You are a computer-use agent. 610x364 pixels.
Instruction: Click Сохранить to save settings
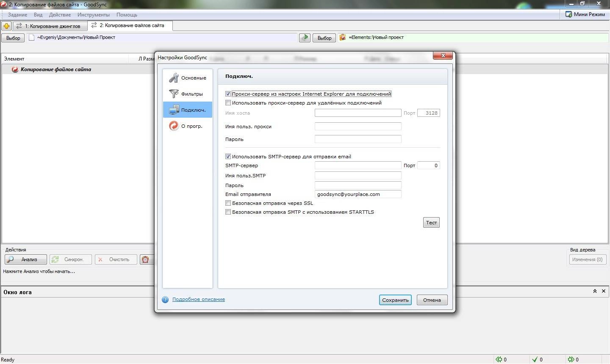pos(395,300)
